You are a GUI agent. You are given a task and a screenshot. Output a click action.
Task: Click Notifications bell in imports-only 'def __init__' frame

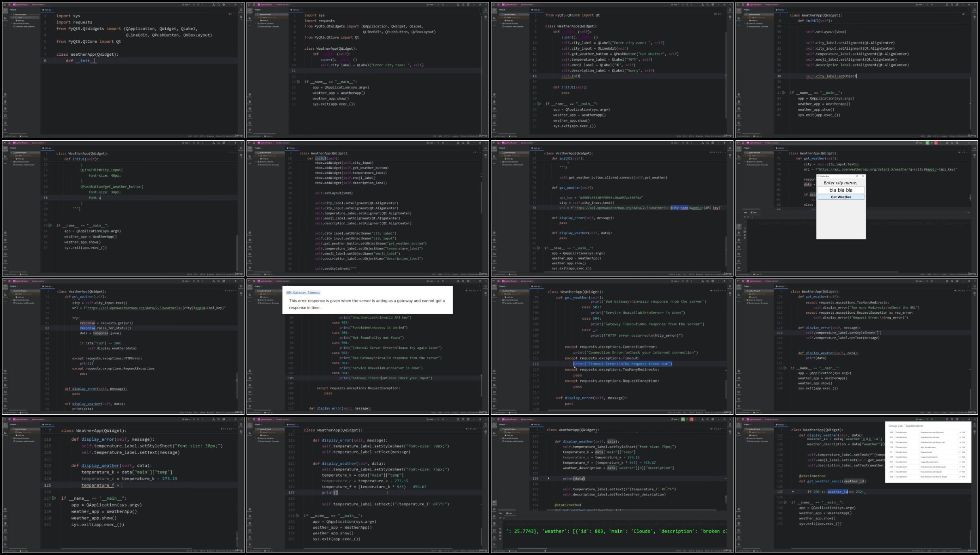click(x=241, y=10)
